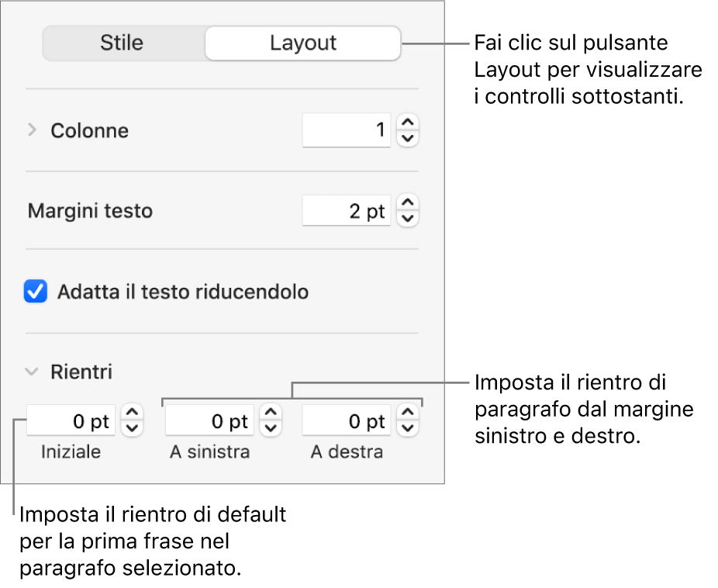
Task: Select the Layout tab
Action: point(302,43)
